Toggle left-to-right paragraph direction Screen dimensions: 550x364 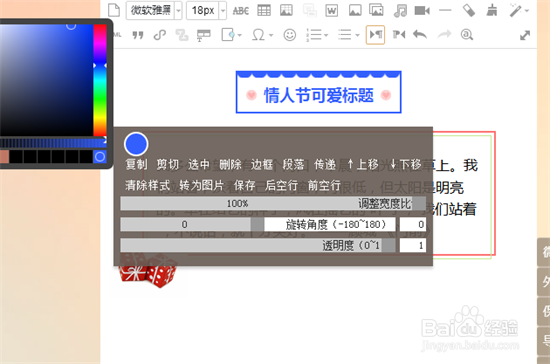375,35
